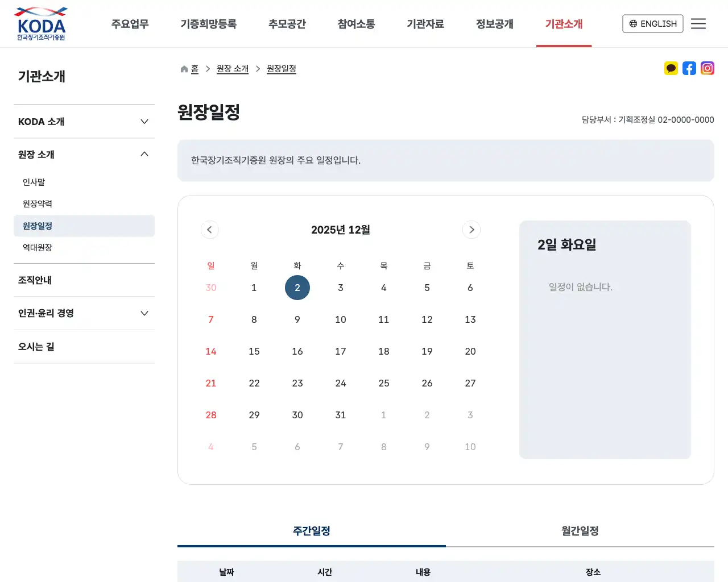Switch to the 월간일정 tab
Screen dimensions: 728x582
579,531
